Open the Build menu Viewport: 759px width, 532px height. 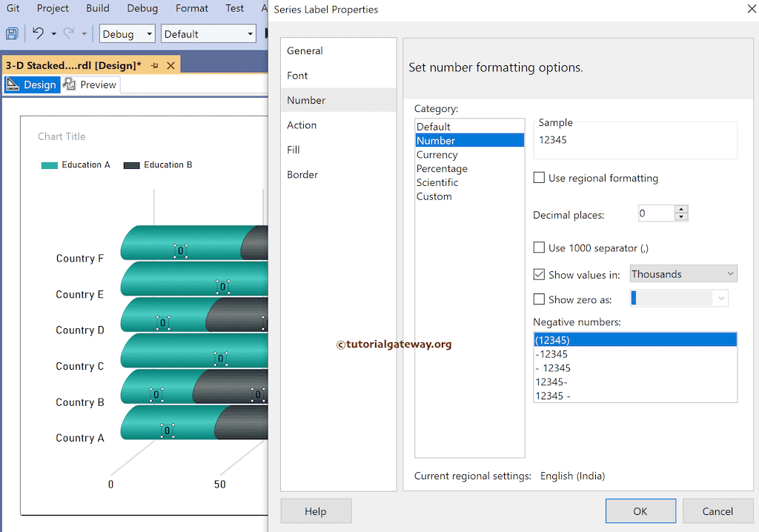[98, 8]
